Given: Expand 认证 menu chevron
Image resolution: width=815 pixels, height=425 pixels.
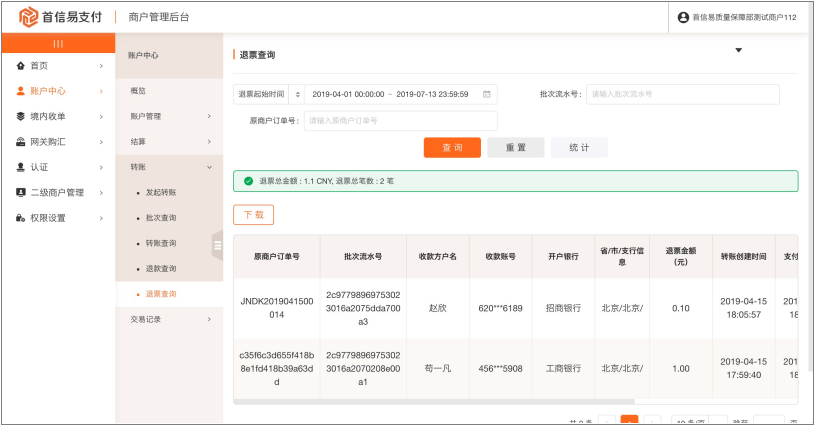Looking at the screenshot, I should 101,167.
